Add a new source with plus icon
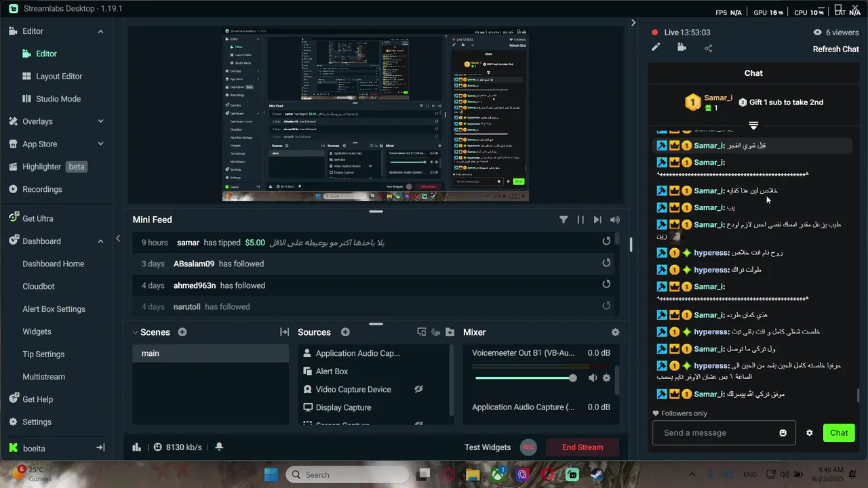 345,332
